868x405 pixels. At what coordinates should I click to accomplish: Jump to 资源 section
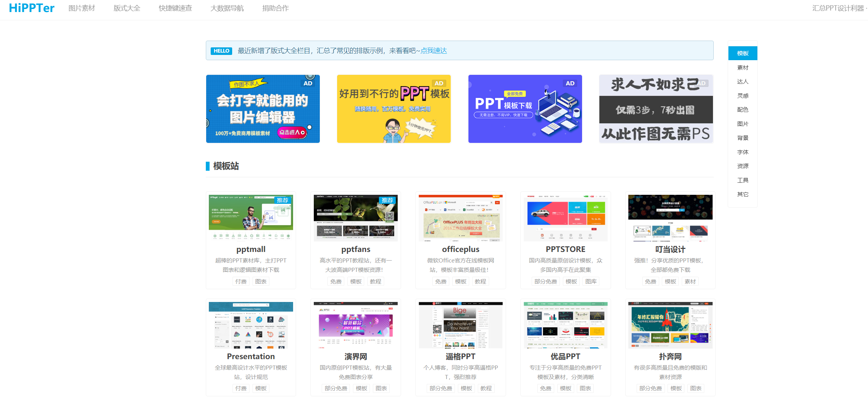pos(743,166)
